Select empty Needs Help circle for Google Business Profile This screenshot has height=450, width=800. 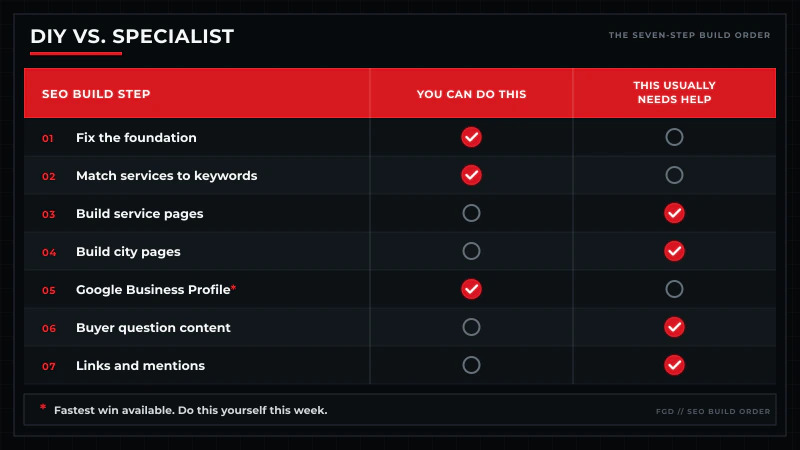click(674, 289)
